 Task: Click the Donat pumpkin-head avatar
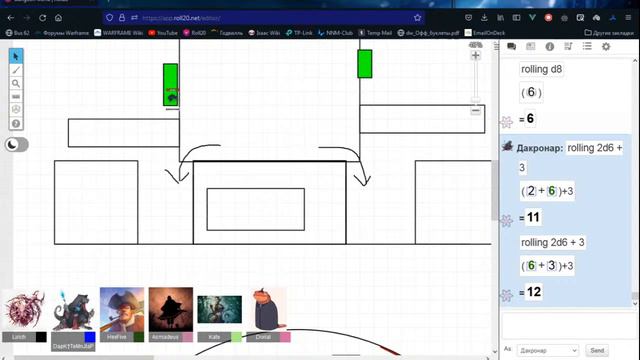pyautogui.click(x=267, y=309)
